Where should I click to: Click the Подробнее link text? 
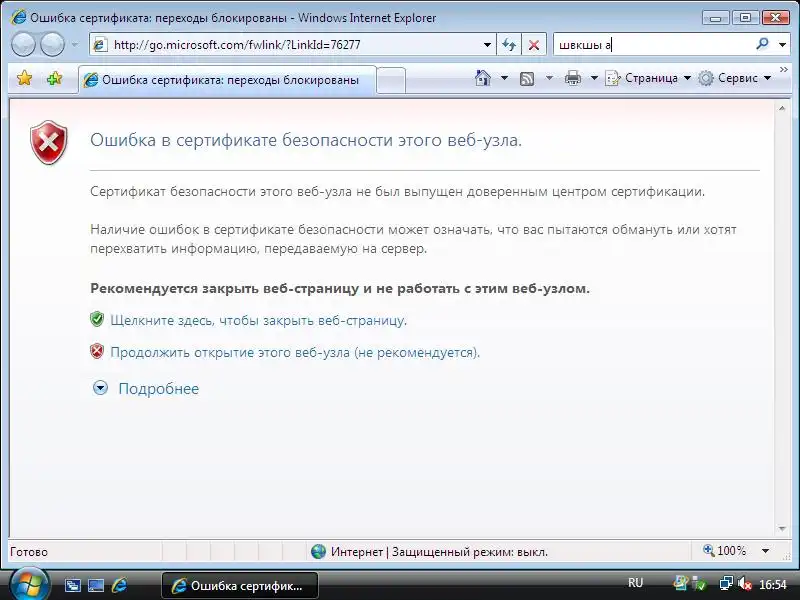[x=159, y=389]
